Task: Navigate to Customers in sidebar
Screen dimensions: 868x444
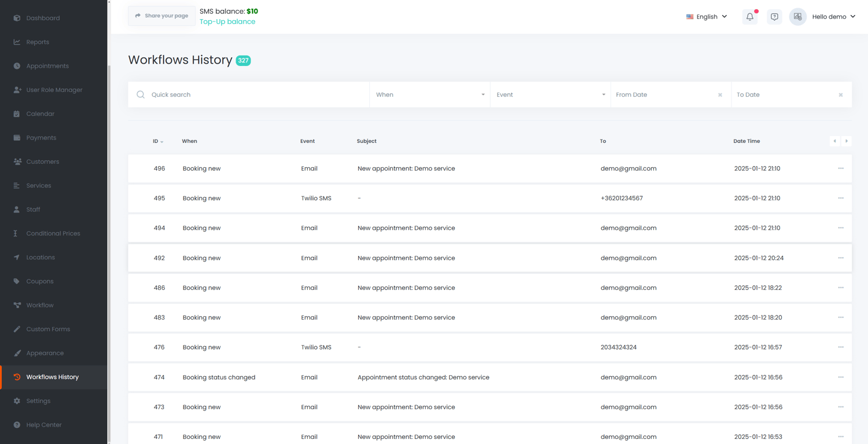Action: [x=42, y=162]
